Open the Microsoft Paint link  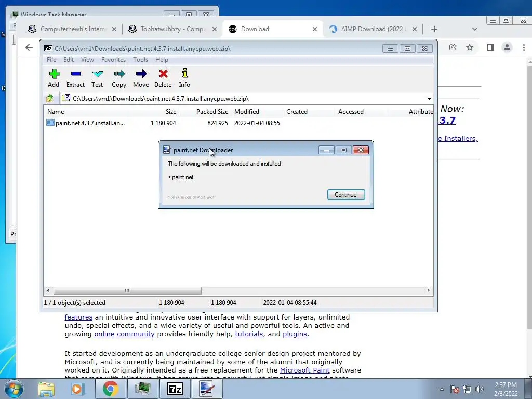(x=304, y=370)
